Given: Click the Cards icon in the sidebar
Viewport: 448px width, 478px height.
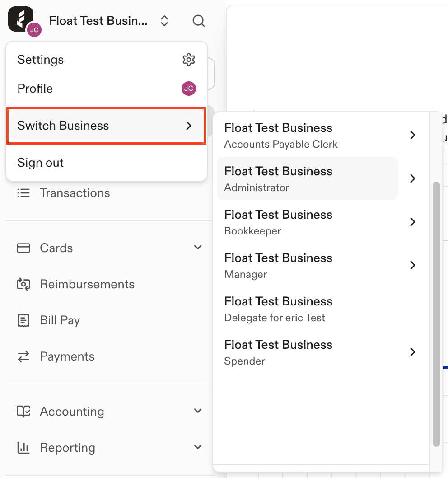Looking at the screenshot, I should pos(23,248).
